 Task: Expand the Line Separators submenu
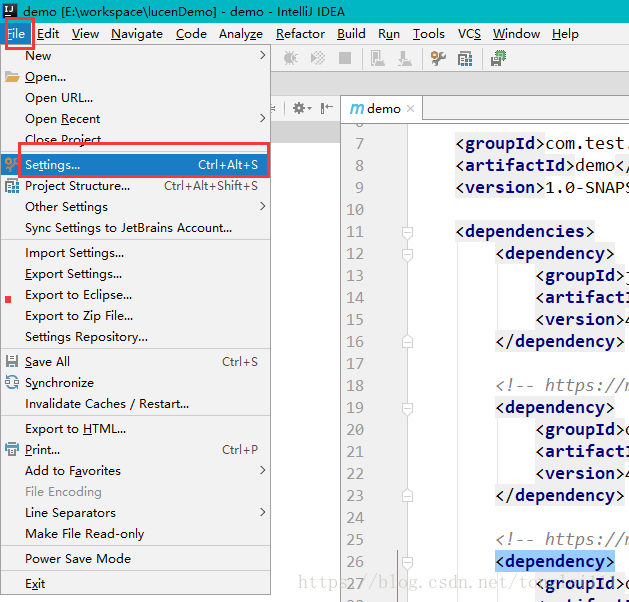tap(136, 513)
